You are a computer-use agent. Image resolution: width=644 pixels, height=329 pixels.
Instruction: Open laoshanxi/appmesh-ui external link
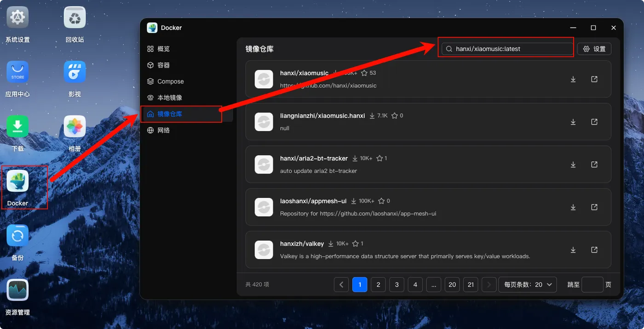(x=594, y=207)
